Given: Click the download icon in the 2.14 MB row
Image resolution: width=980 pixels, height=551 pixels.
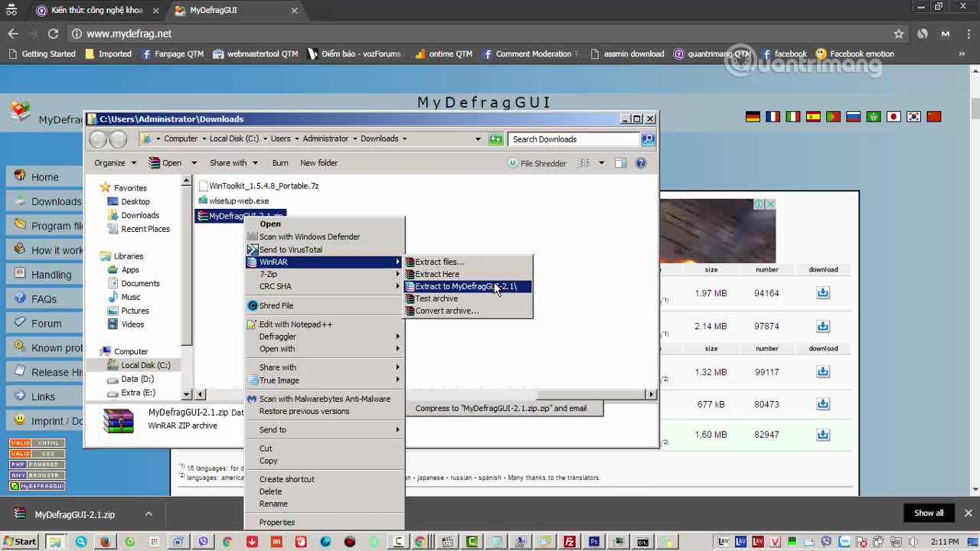Looking at the screenshot, I should pos(823,326).
